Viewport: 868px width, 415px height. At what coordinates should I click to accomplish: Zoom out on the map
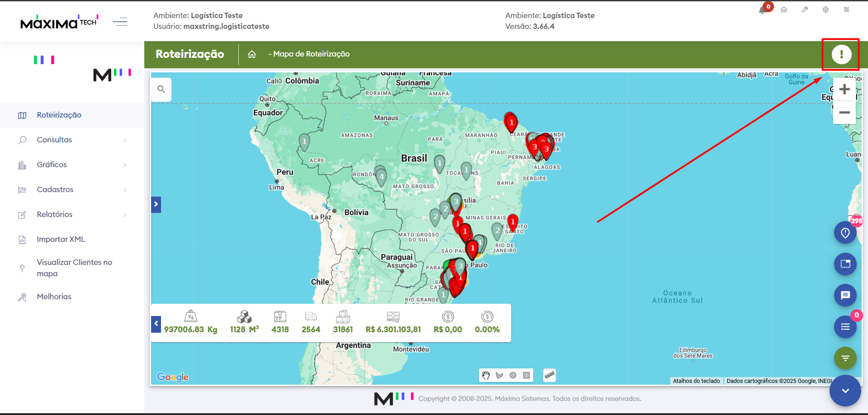pos(844,113)
